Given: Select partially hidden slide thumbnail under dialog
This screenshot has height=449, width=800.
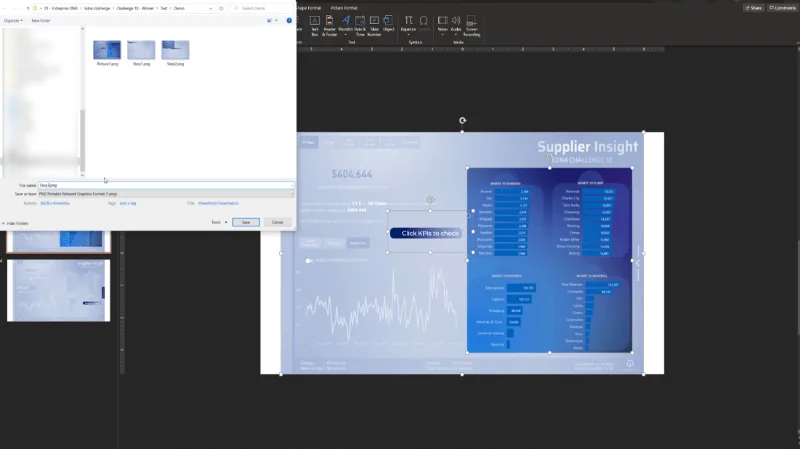Looking at the screenshot, I should click(x=58, y=242).
